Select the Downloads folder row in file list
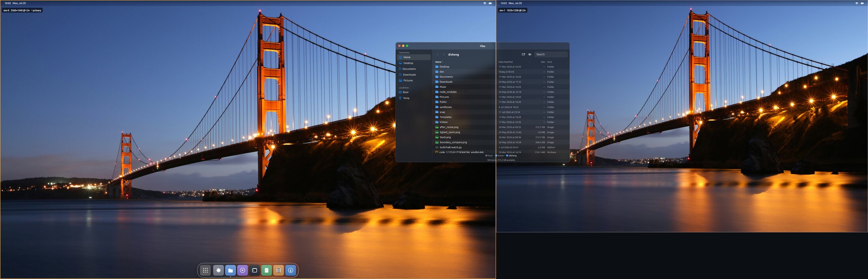The height and width of the screenshot is (279, 868). (x=501, y=82)
